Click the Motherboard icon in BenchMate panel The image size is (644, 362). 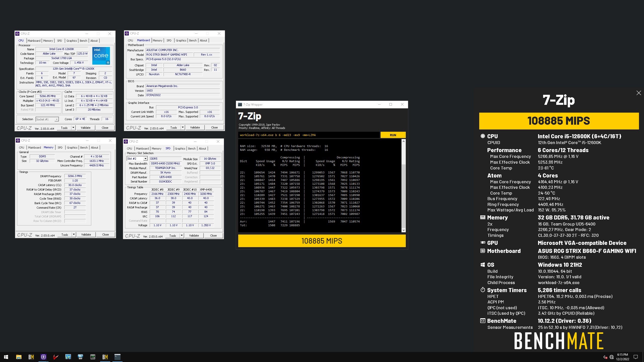tap(483, 251)
